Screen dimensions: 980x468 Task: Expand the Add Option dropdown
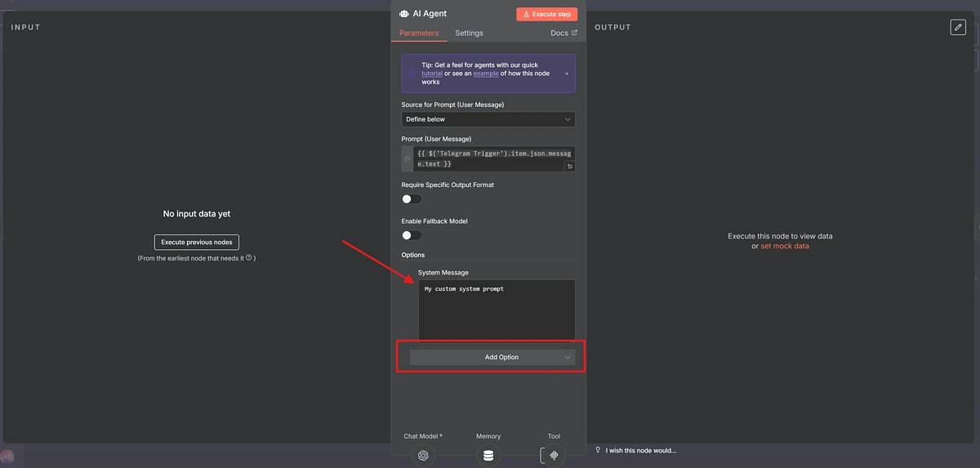click(492, 357)
